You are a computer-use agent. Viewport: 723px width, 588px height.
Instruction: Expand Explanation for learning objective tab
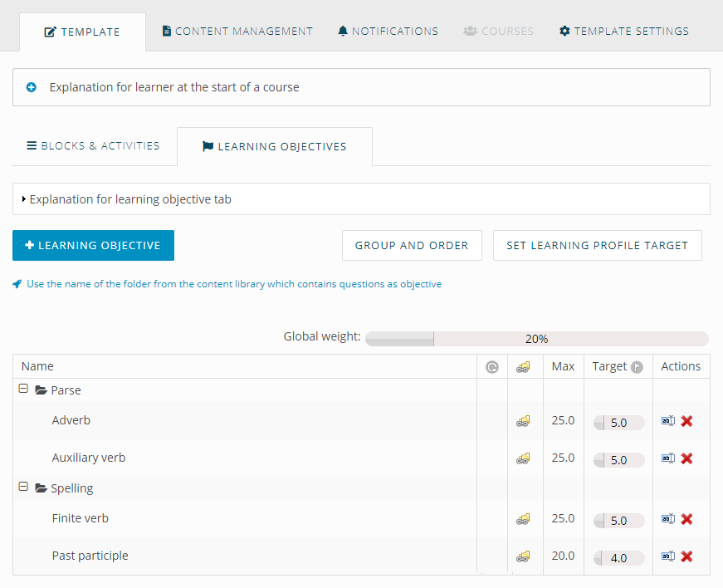[361, 199]
